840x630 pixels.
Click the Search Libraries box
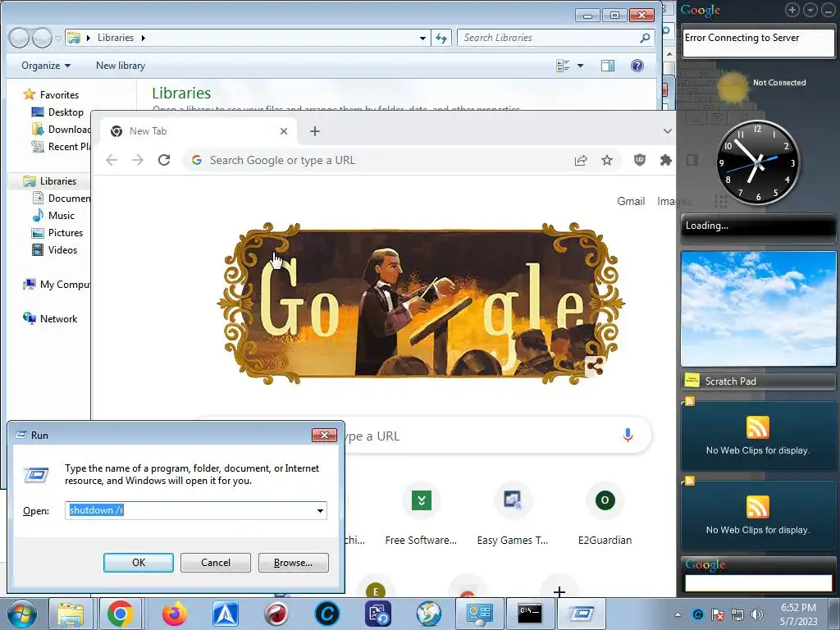coord(556,38)
